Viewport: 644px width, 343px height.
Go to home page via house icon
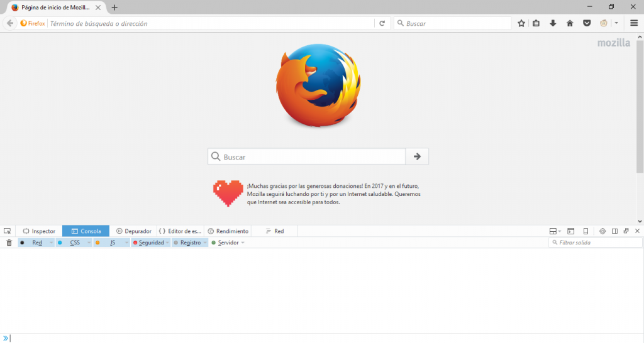[570, 23]
